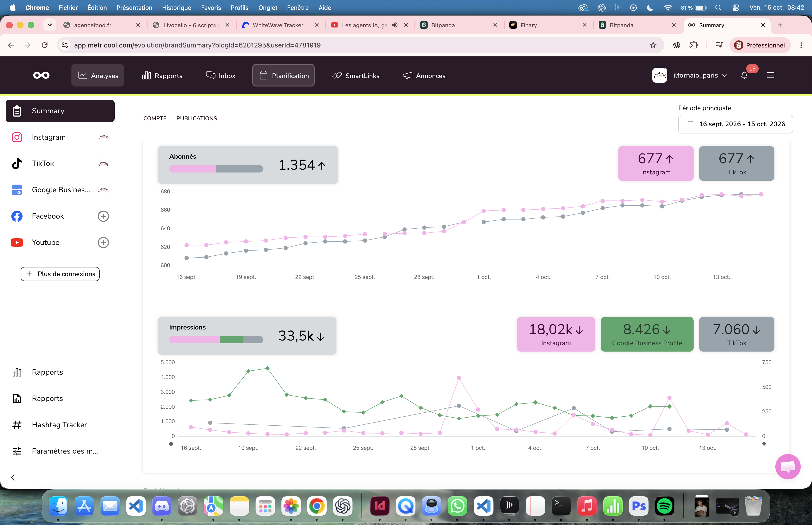Open Rapports with document icon in sidebar

(60, 398)
